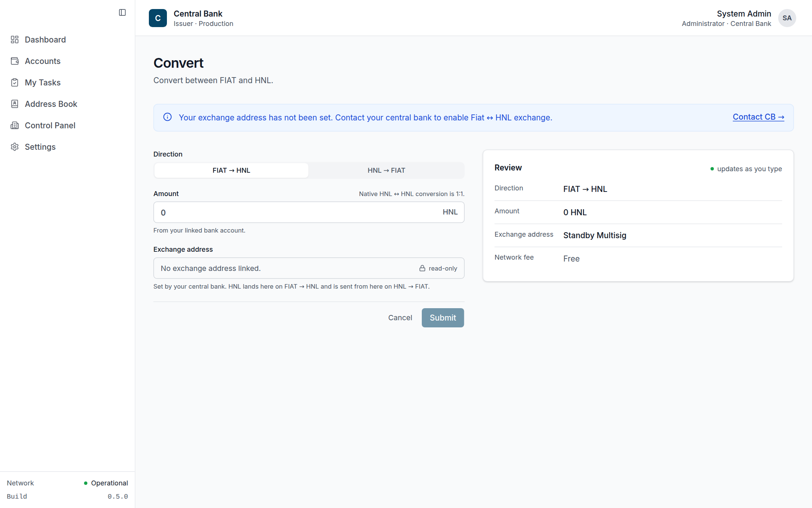
Task: Click the 'Free' network fee value
Action: click(571, 259)
